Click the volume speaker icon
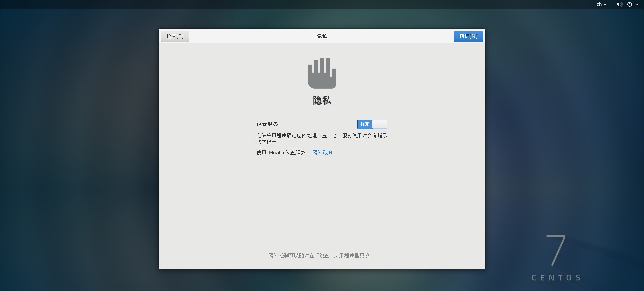The width and height of the screenshot is (644, 291). click(x=619, y=4)
